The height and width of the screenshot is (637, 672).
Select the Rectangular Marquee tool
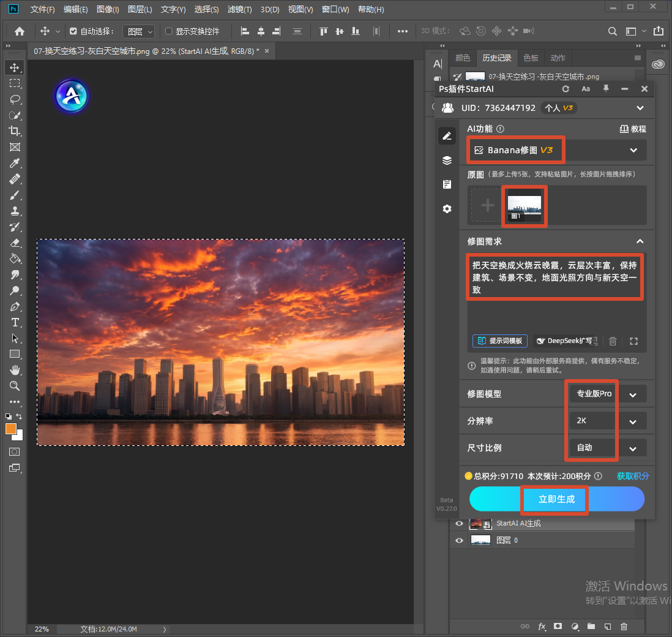(15, 84)
